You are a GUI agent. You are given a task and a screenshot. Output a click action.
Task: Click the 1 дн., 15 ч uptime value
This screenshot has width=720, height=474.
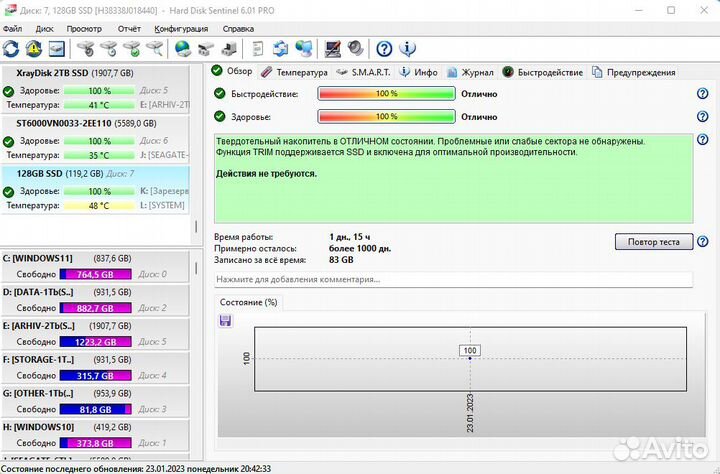coord(349,237)
